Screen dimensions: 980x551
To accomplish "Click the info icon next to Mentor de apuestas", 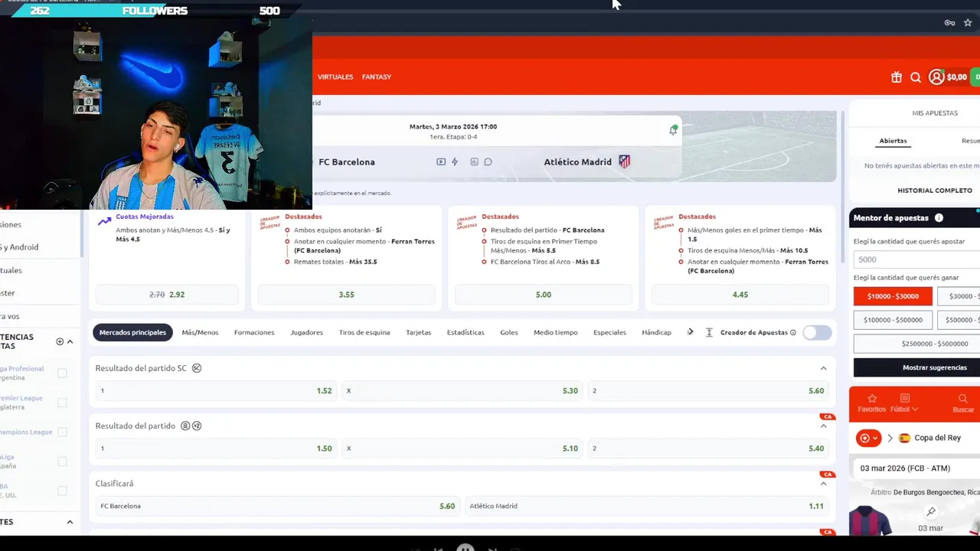I will [939, 218].
